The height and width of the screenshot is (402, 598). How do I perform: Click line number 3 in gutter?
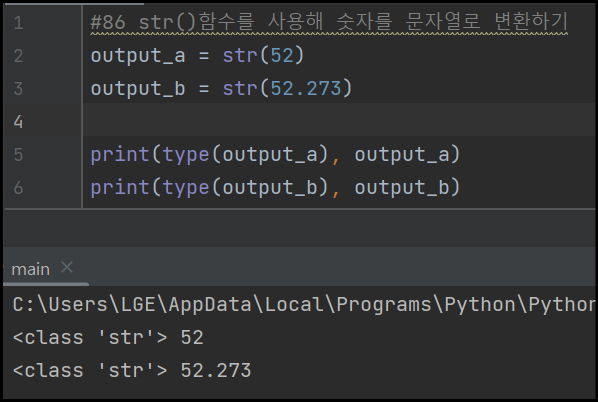[18, 89]
